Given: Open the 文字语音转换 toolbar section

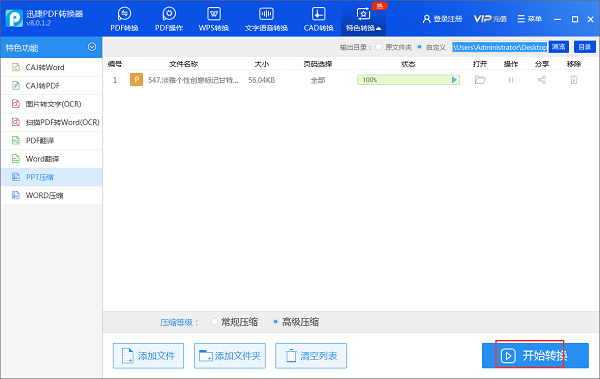Looking at the screenshot, I should pyautogui.click(x=266, y=19).
